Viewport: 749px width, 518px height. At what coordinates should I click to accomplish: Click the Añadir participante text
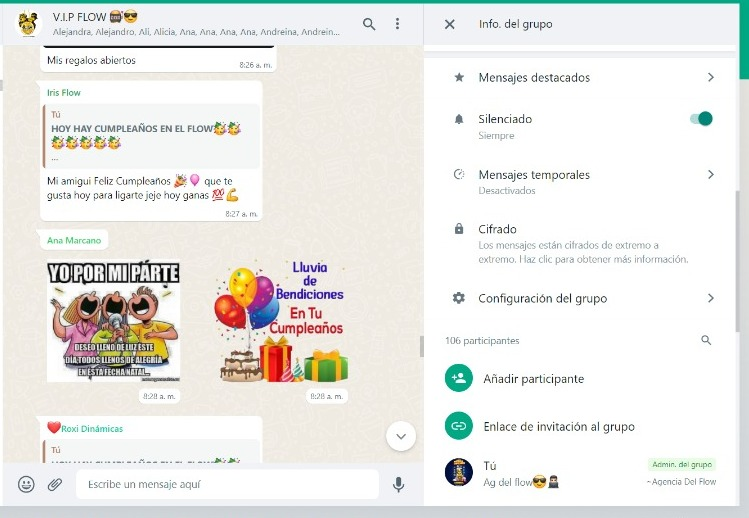coord(534,379)
